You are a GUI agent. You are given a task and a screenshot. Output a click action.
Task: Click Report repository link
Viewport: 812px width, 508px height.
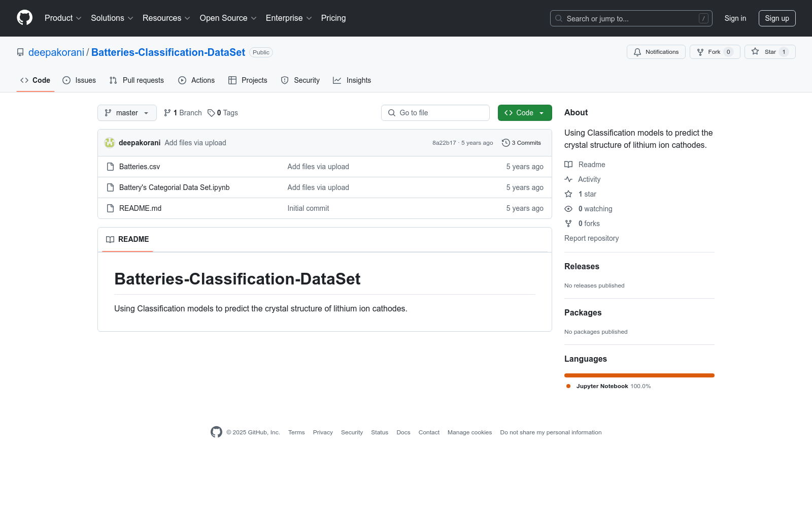[x=591, y=238]
